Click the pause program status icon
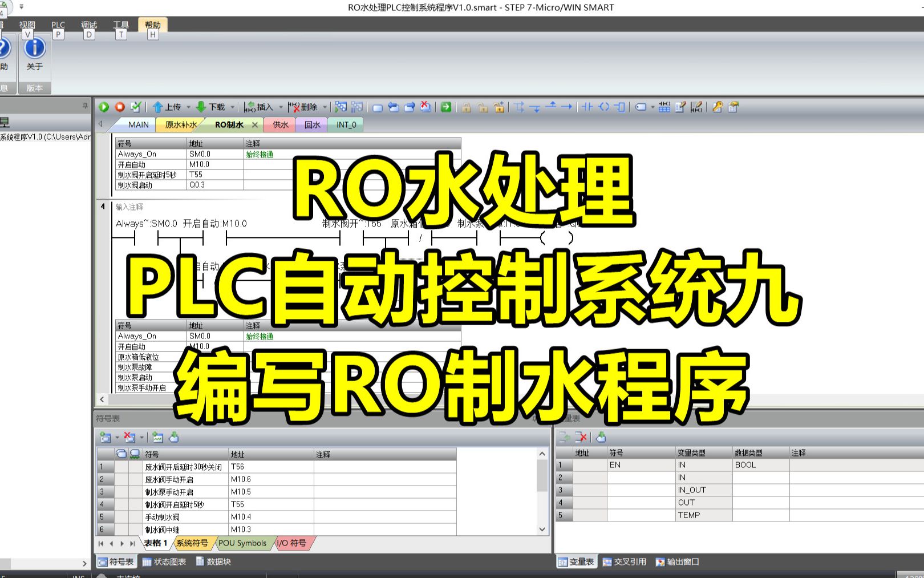Screen dimensions: 924x578 click(x=357, y=107)
